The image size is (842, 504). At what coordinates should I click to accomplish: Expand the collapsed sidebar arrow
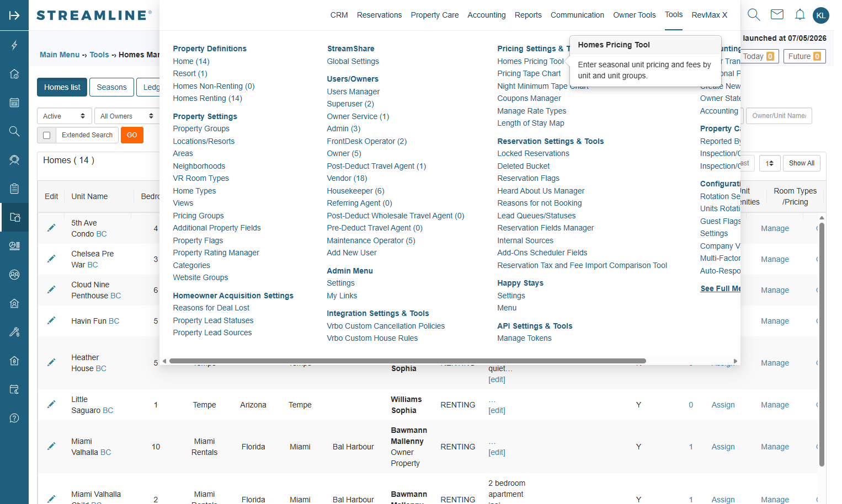(x=14, y=15)
